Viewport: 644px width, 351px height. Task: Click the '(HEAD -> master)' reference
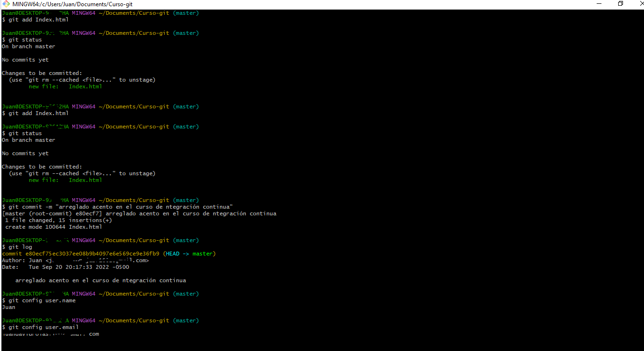(x=189, y=254)
